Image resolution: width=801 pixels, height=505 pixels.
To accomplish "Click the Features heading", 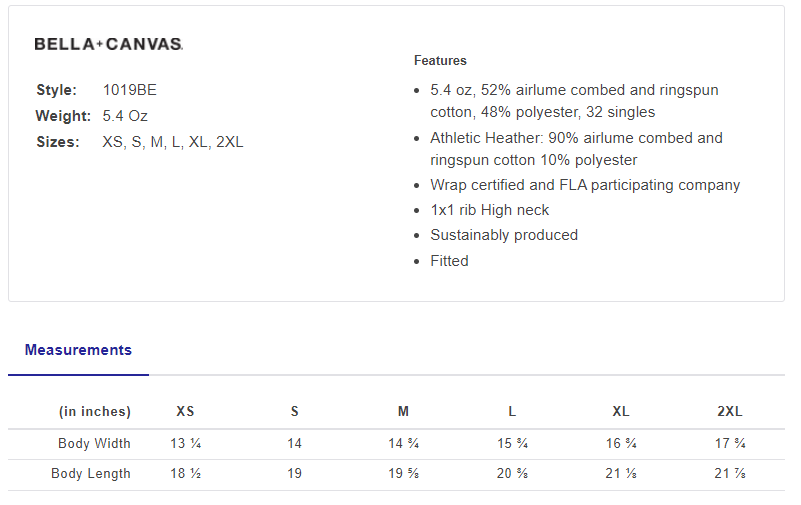I will tap(440, 60).
